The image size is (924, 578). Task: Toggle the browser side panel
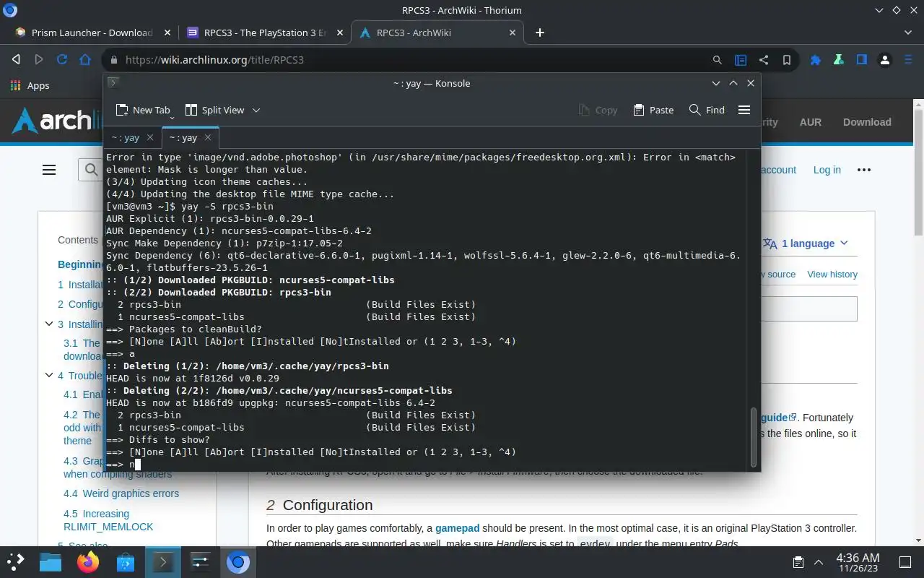coord(862,60)
